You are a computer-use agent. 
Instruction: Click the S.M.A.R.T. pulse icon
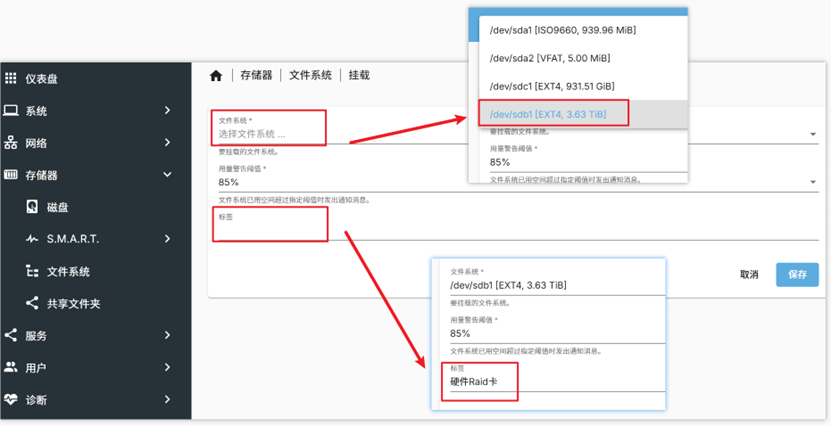pyautogui.click(x=32, y=239)
